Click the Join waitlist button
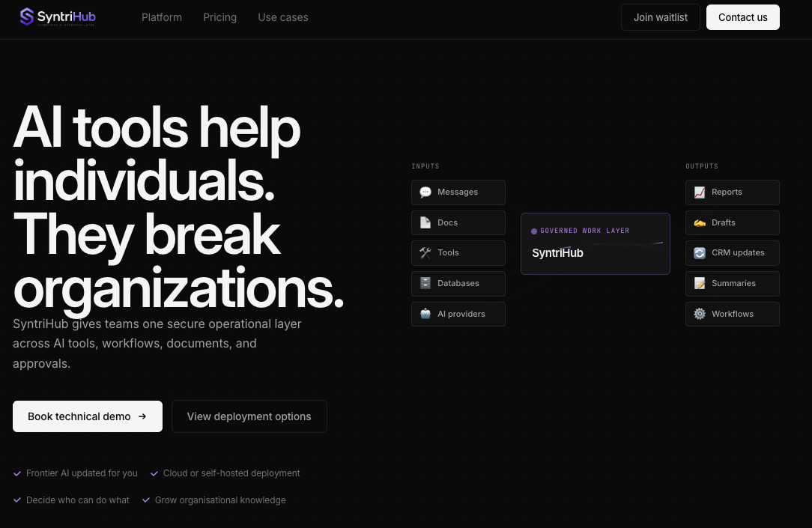Image resolution: width=812 pixels, height=528 pixels. point(660,17)
